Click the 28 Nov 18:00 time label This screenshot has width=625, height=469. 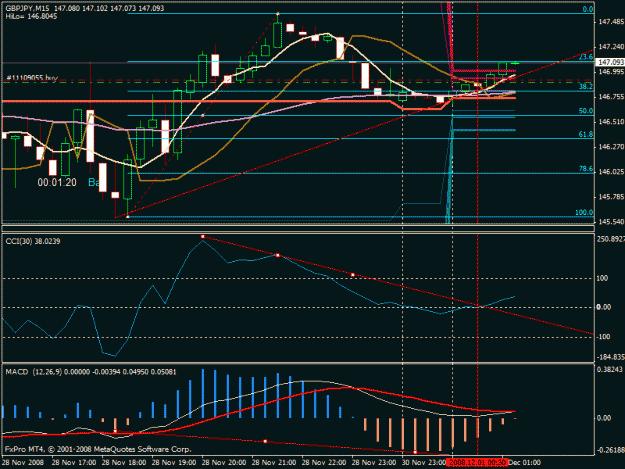[x=124, y=463]
